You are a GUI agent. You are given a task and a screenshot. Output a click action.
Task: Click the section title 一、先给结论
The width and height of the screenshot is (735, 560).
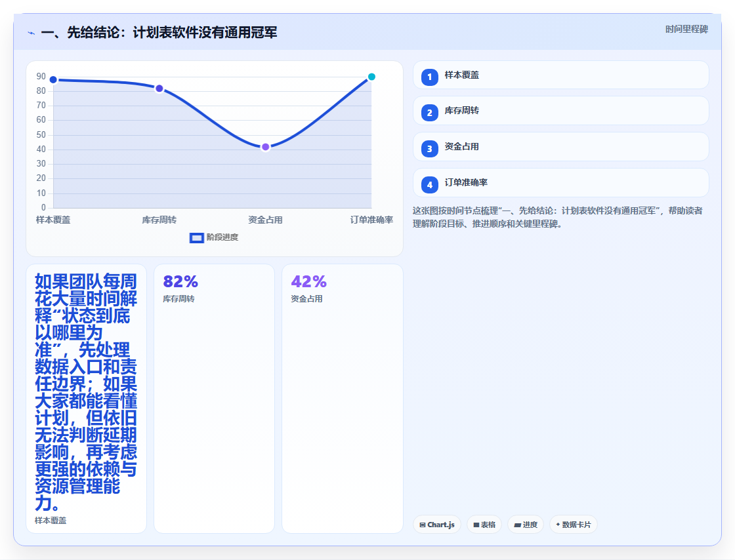159,32
